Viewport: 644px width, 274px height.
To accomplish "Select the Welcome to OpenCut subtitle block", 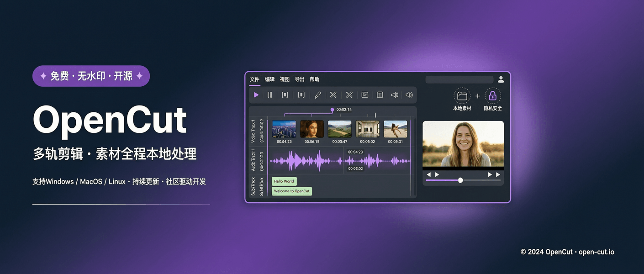I will pyautogui.click(x=292, y=191).
